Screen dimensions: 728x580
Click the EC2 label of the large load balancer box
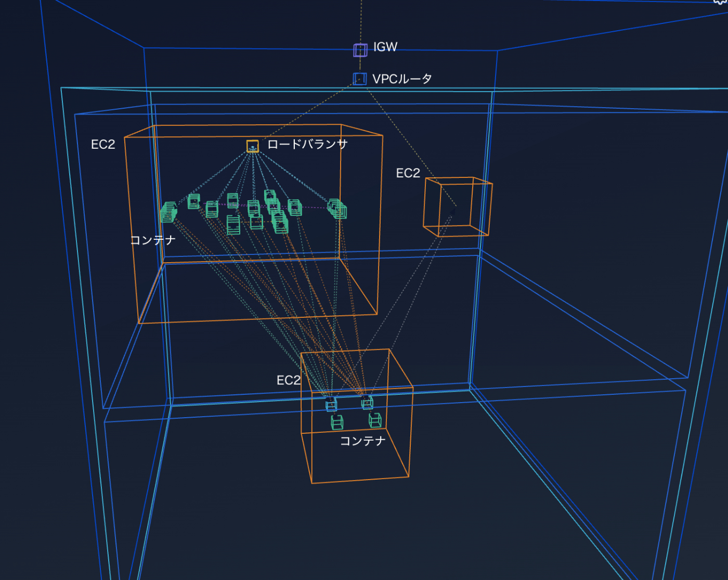[x=103, y=145]
